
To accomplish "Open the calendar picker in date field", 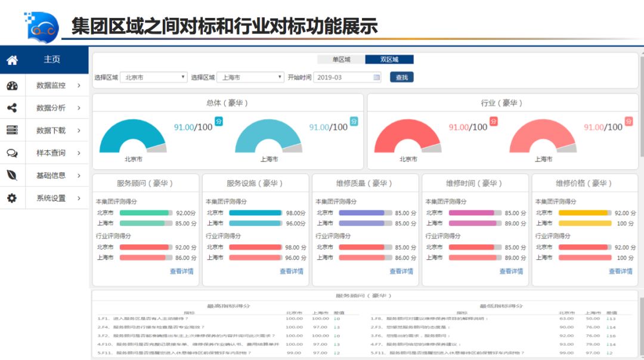I will 376,77.
